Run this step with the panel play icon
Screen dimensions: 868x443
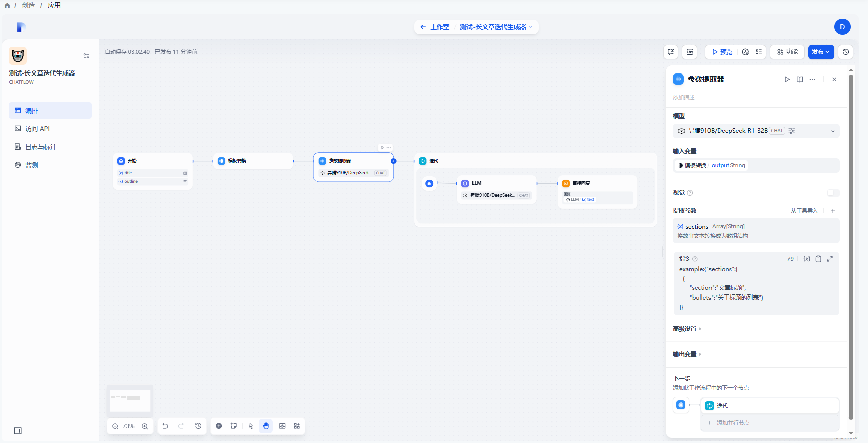(787, 79)
